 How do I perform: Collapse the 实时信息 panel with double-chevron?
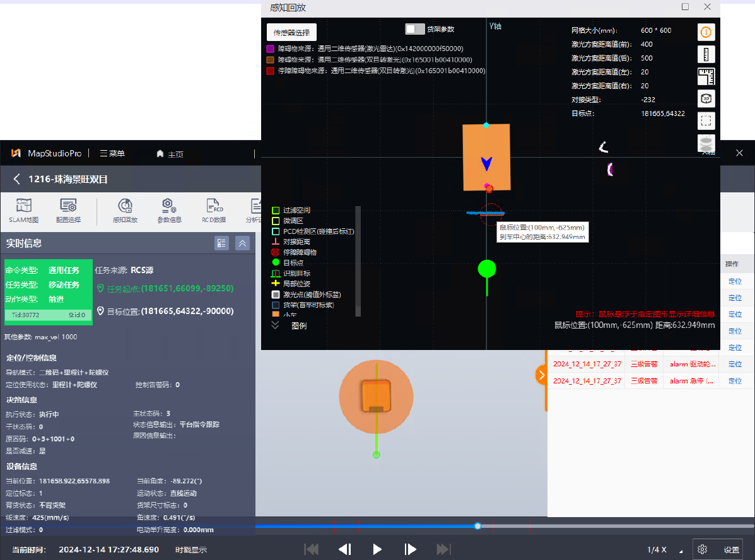click(x=243, y=243)
